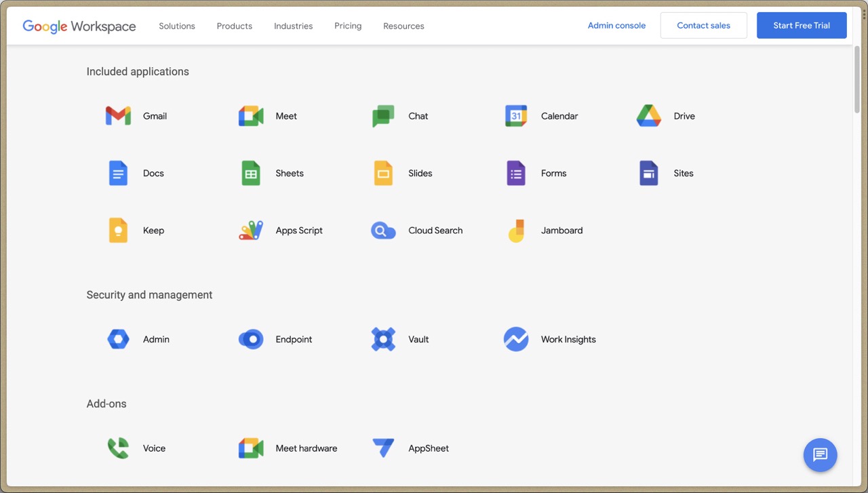Click the Jamboard label

(x=562, y=231)
